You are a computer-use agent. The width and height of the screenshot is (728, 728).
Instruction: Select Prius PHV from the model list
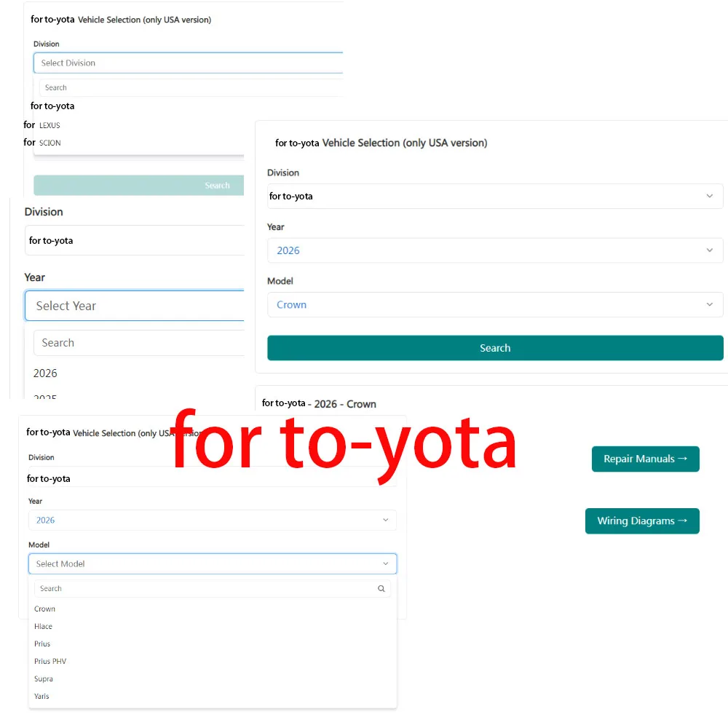point(50,662)
